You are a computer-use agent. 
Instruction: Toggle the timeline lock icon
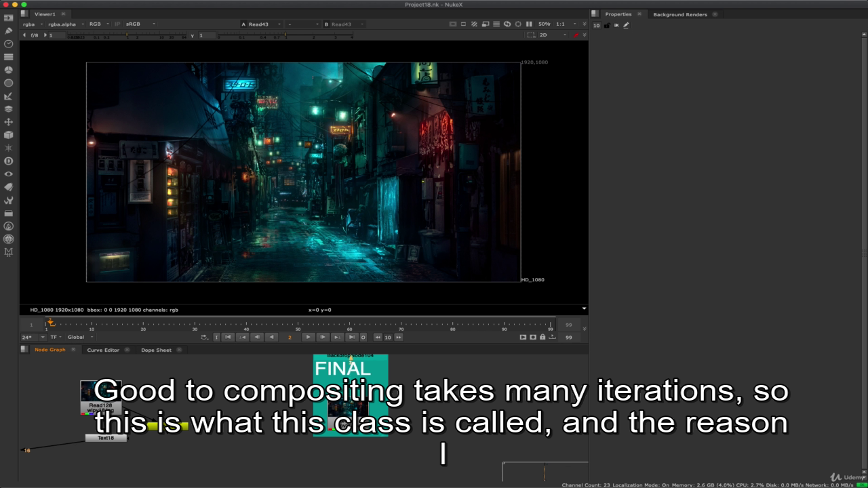tap(542, 337)
